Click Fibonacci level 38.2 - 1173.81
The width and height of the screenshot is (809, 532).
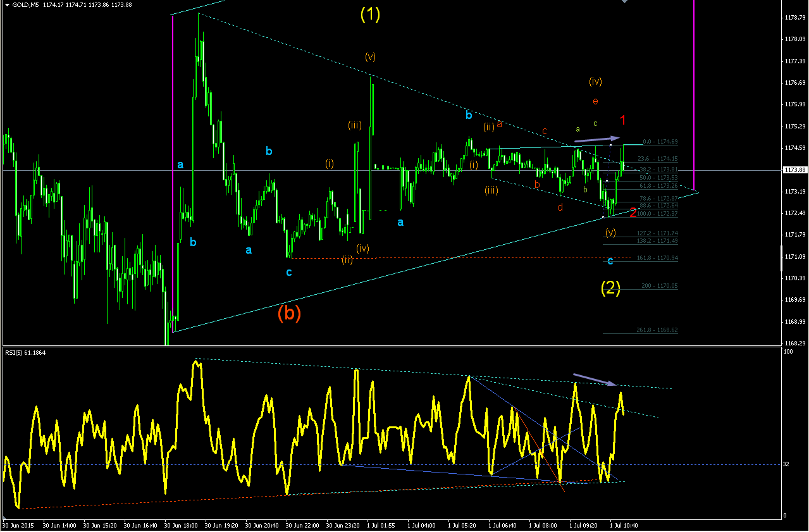pyautogui.click(x=658, y=170)
